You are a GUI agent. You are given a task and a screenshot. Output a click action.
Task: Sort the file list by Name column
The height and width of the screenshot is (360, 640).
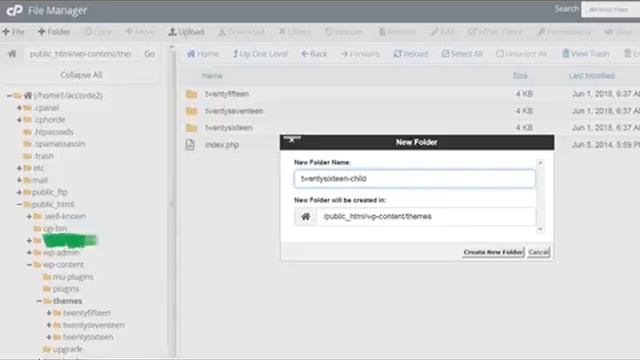212,76
